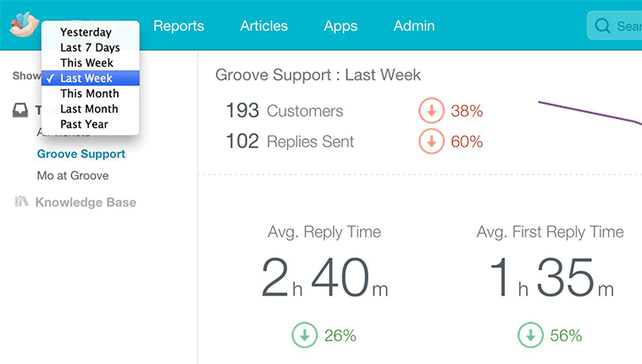Choose Last 7 Days in the dropdown
This screenshot has width=642, height=364.
pos(90,47)
